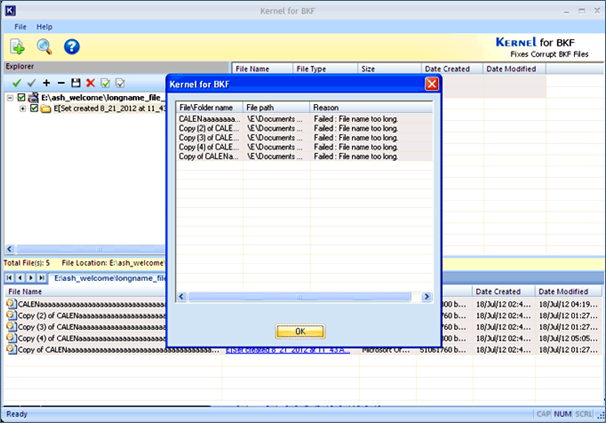Click the save floppy disk icon
The height and width of the screenshot is (423, 606).
pos(76,83)
